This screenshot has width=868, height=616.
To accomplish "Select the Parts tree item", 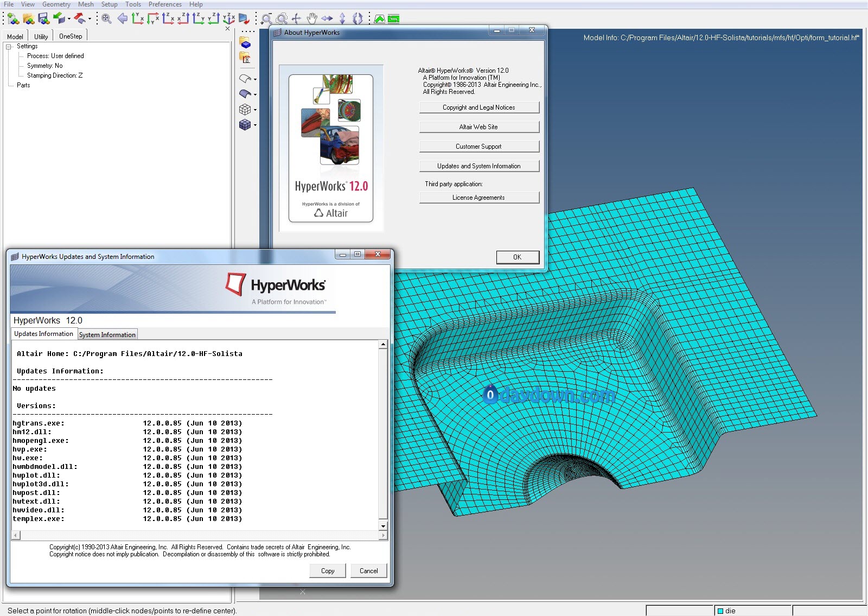I will (23, 85).
